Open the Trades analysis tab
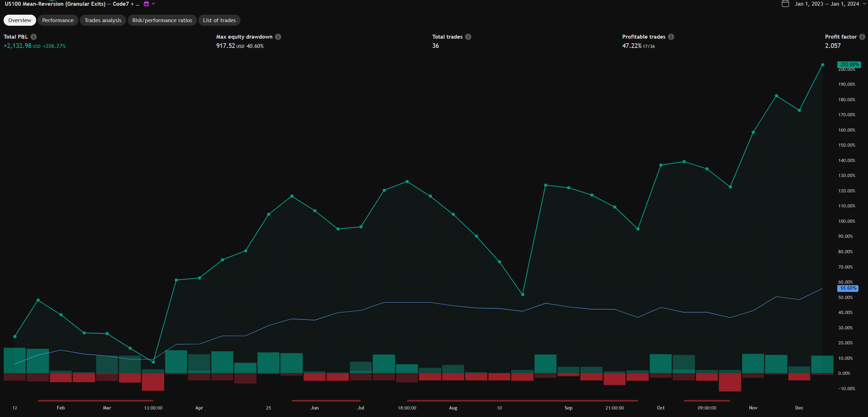 click(103, 20)
